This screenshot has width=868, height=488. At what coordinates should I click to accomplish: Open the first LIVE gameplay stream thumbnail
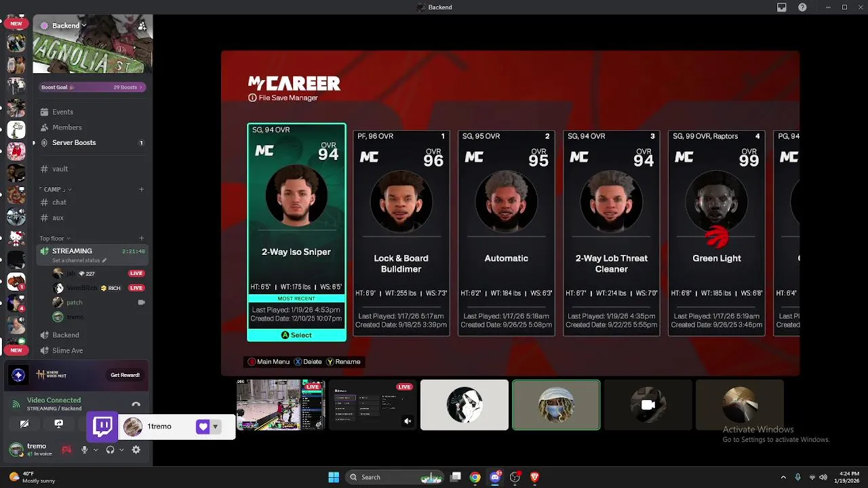(x=281, y=405)
